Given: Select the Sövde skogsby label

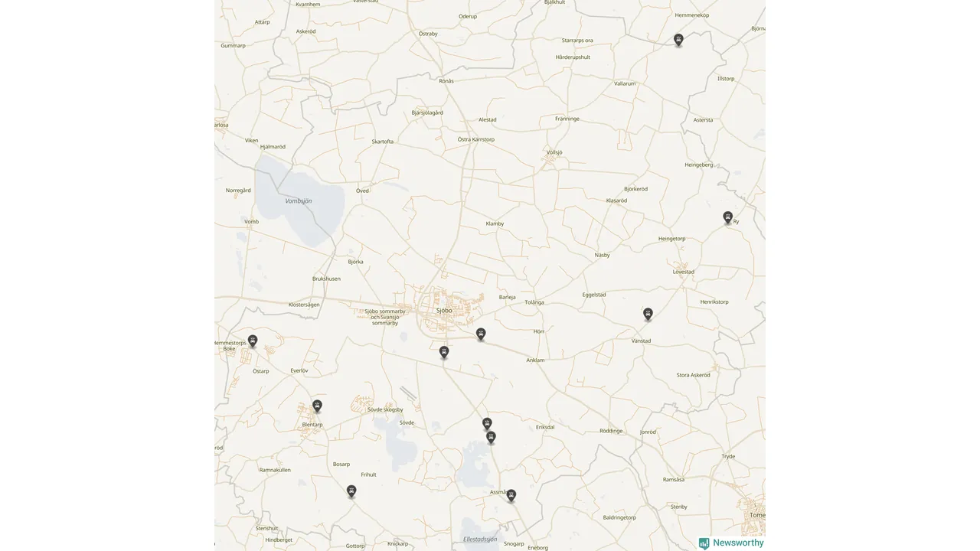Looking at the screenshot, I should (x=385, y=409).
